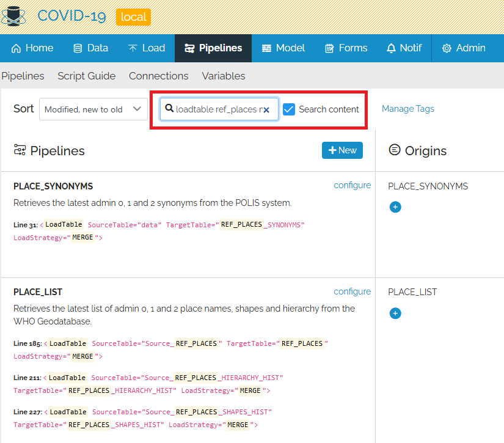The height and width of the screenshot is (443, 504).
Task: Click the PLACE_LIST description text
Action: pos(184,315)
